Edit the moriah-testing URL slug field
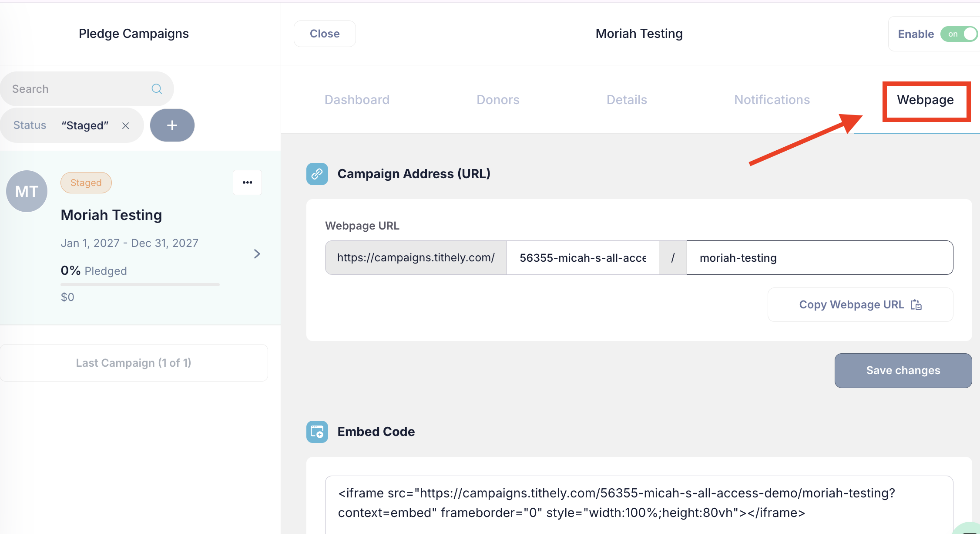Viewport: 980px width, 534px height. (x=820, y=258)
